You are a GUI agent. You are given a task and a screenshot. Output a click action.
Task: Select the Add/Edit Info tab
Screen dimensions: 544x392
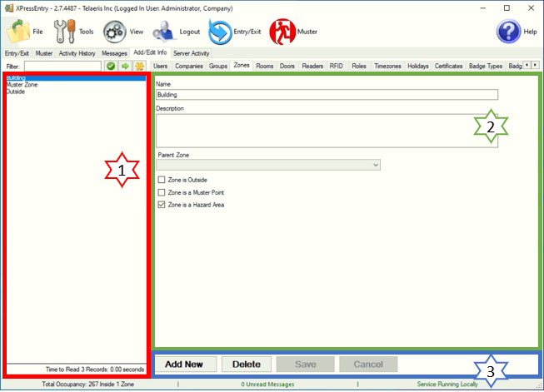[x=150, y=52]
